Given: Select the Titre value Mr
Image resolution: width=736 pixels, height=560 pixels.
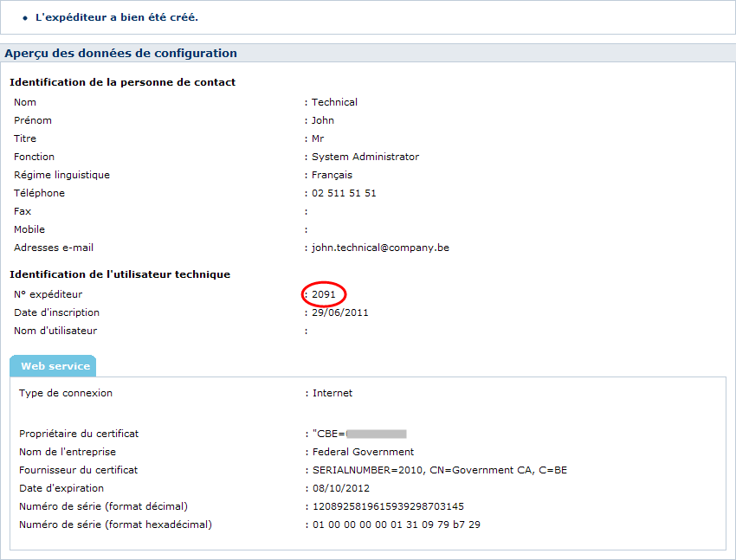Looking at the screenshot, I should coord(319,138).
